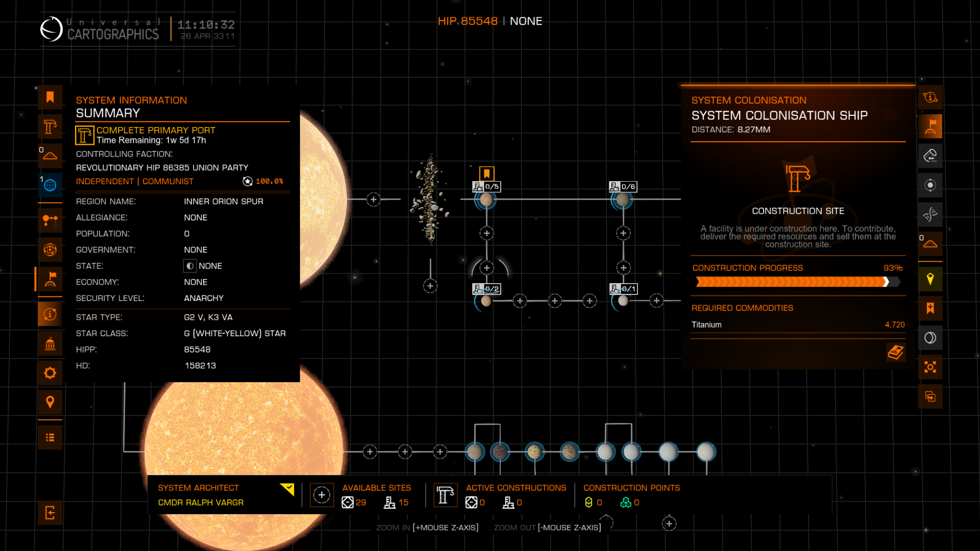Open the codex book icon below Titanium

pos(895,352)
